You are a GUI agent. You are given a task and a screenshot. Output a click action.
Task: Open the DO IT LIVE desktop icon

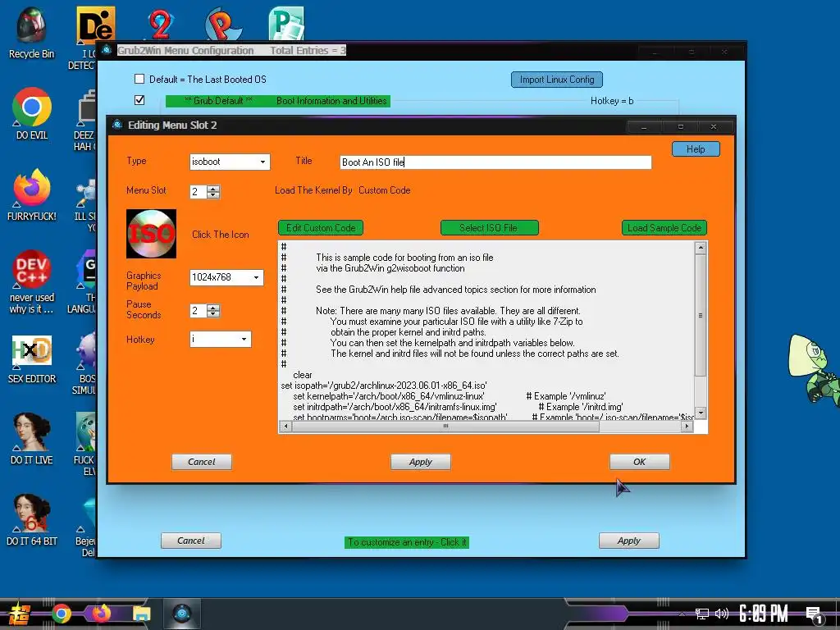click(x=31, y=438)
